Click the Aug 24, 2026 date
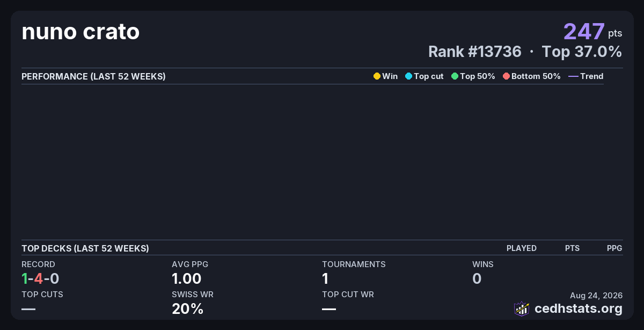The image size is (644, 330). [x=596, y=295]
